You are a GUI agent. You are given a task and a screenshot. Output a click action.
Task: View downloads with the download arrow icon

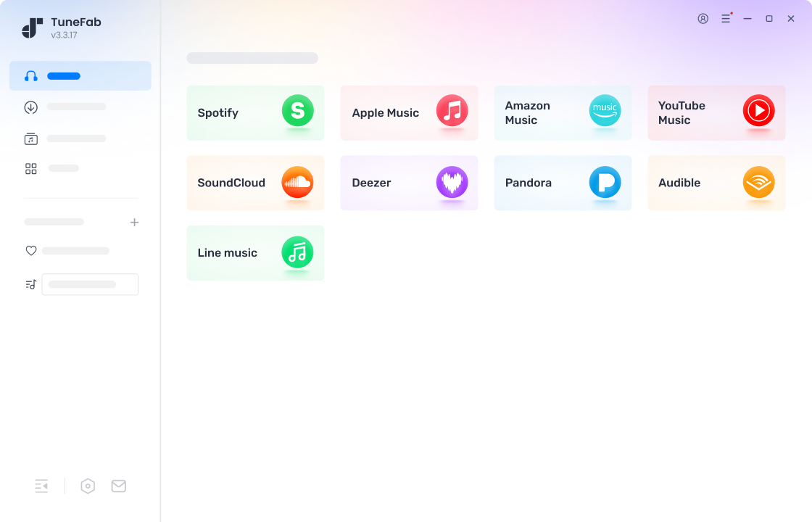(30, 107)
